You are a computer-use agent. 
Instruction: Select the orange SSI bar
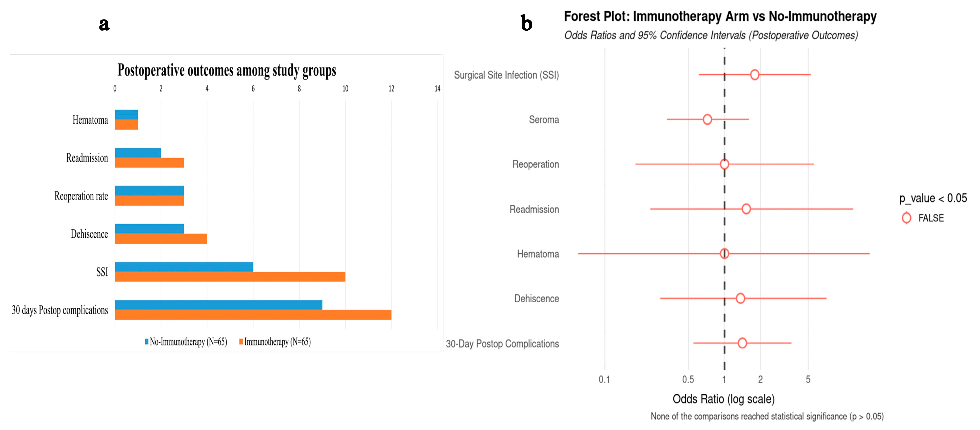pos(230,277)
